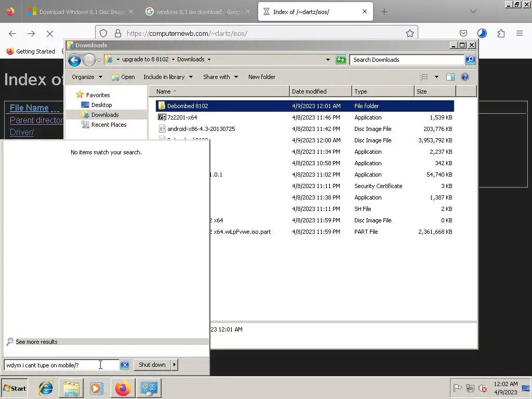The width and height of the screenshot is (532, 399).
Task: Open Getting Started bookmark
Action: point(31,51)
